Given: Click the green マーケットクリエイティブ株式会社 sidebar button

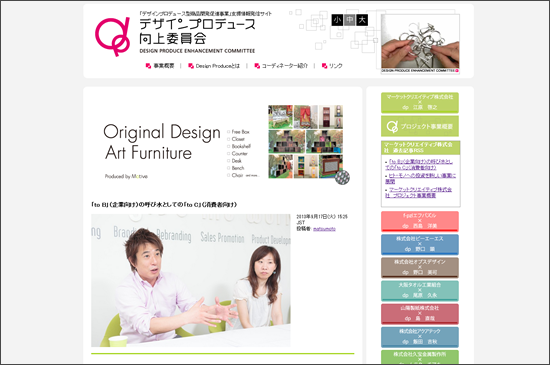Looking at the screenshot, I should [420, 102].
